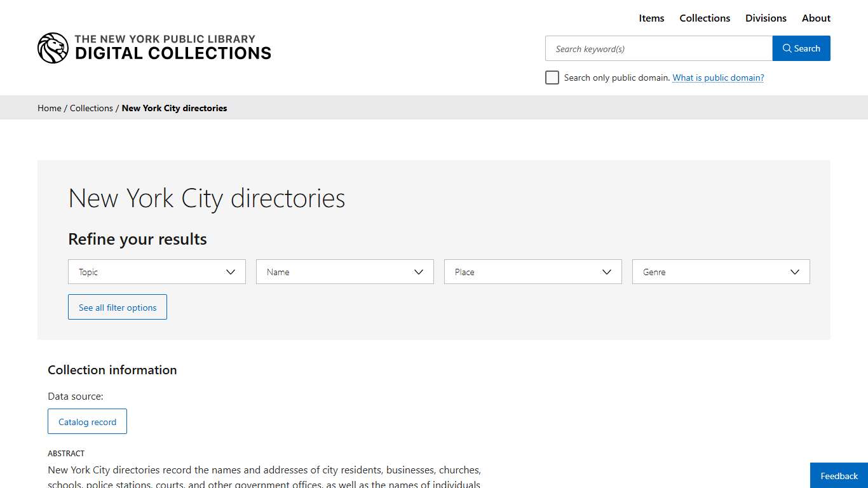The height and width of the screenshot is (488, 868).
Task: Select Items in the top navigation
Action: click(x=651, y=18)
